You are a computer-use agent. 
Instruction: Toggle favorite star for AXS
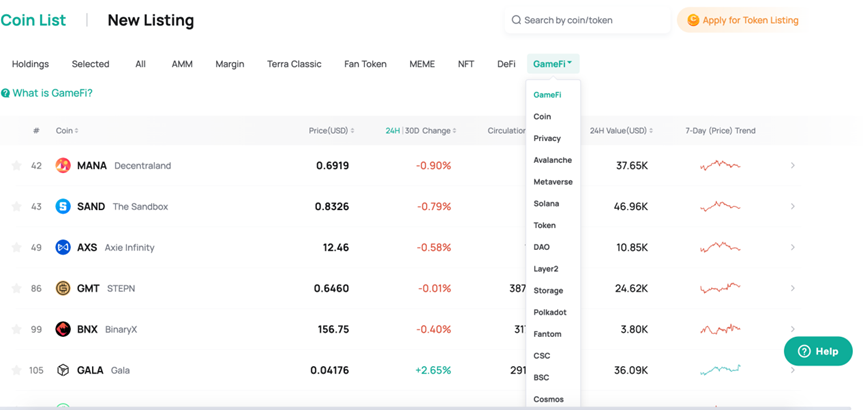(x=17, y=247)
